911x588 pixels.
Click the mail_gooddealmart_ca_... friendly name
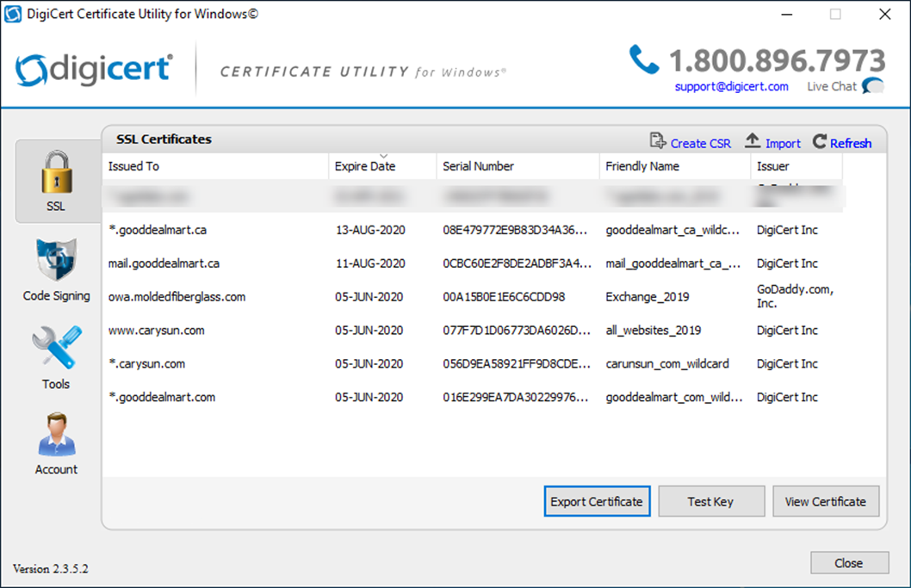point(672,263)
